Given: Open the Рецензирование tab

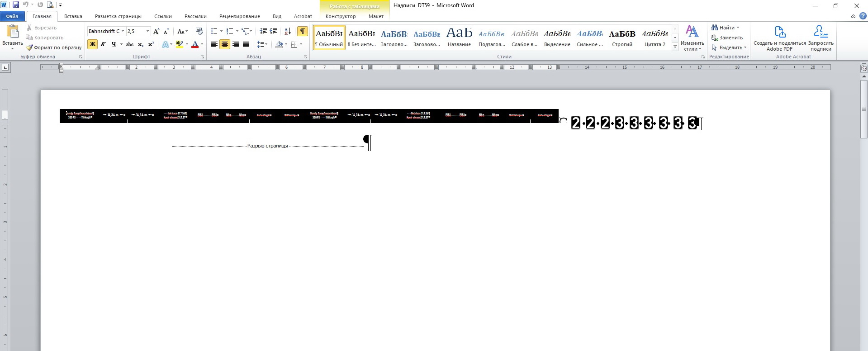Looking at the screenshot, I should [239, 16].
